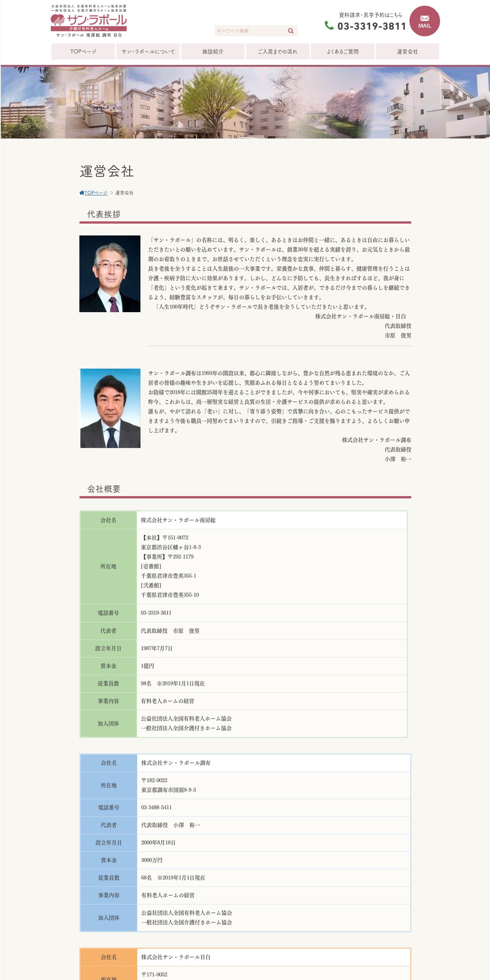Click 代表取締役 市原 俊男 table cell
This screenshot has width=490, height=980.
pyautogui.click(x=272, y=631)
